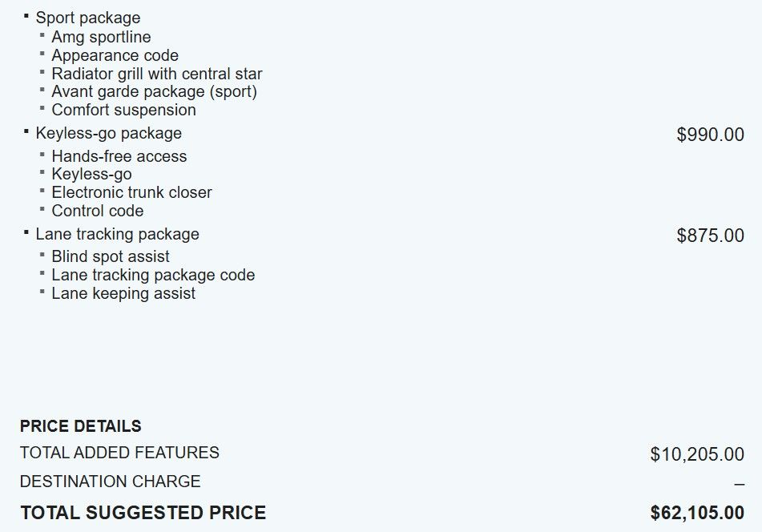Click the $875.00 package price
Viewport: 762px width, 532px height.
click(710, 236)
